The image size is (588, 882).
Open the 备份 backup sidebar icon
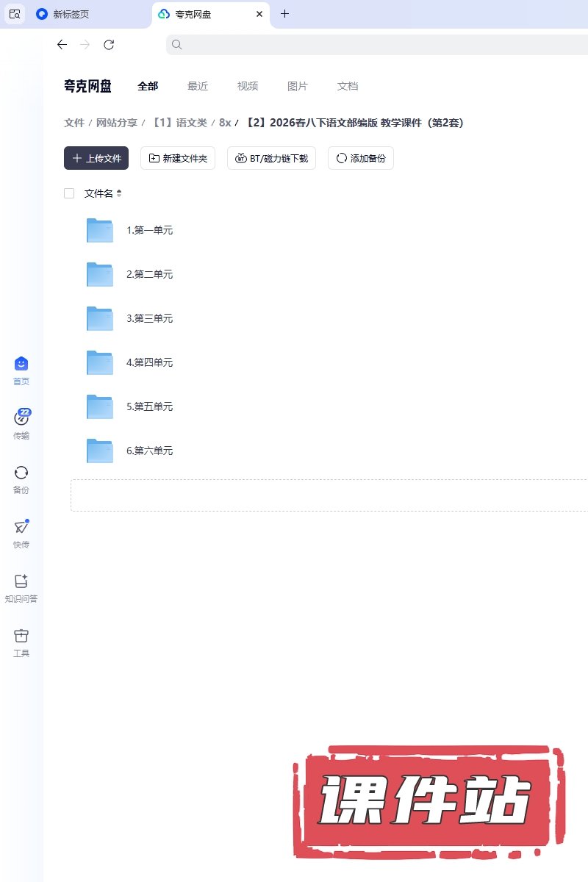pos(21,473)
